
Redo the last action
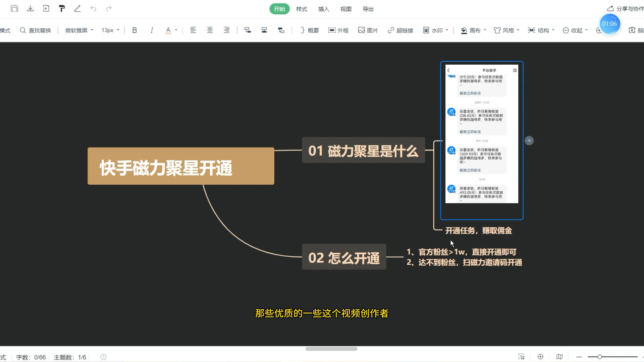(109, 8)
